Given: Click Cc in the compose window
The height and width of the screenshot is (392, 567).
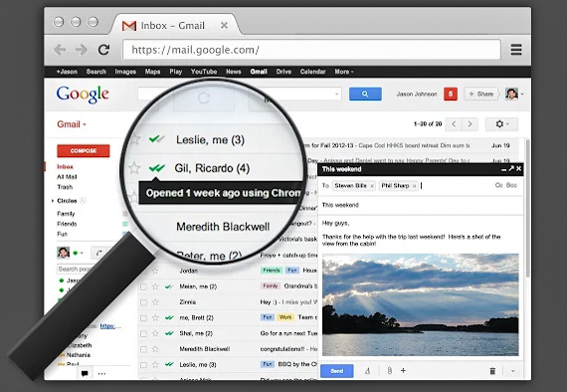Looking at the screenshot, I should click(x=498, y=185).
